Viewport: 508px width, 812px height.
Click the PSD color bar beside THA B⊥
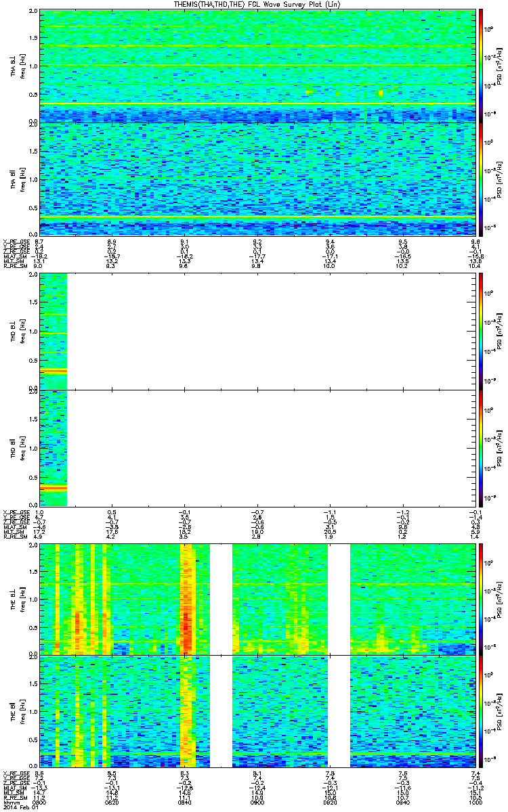(x=481, y=66)
